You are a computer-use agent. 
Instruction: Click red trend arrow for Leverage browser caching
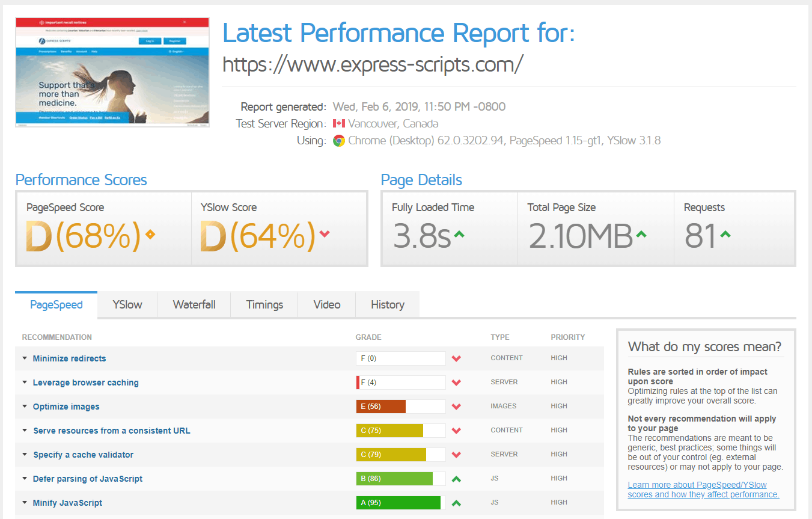456,382
